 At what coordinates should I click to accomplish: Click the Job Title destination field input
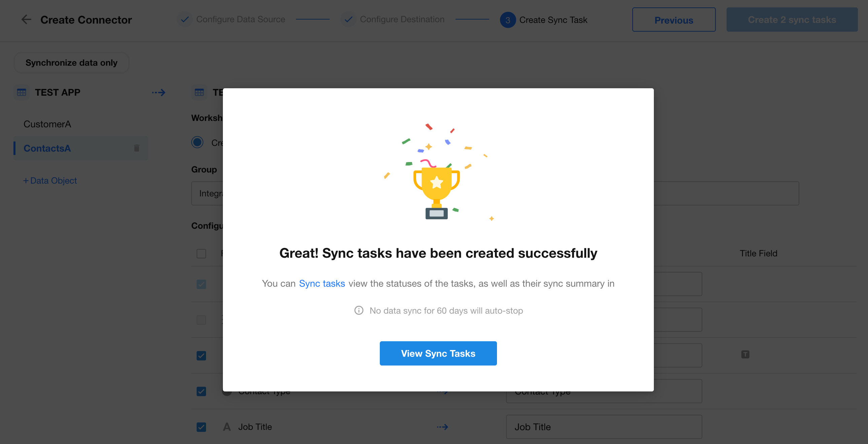coord(603,427)
